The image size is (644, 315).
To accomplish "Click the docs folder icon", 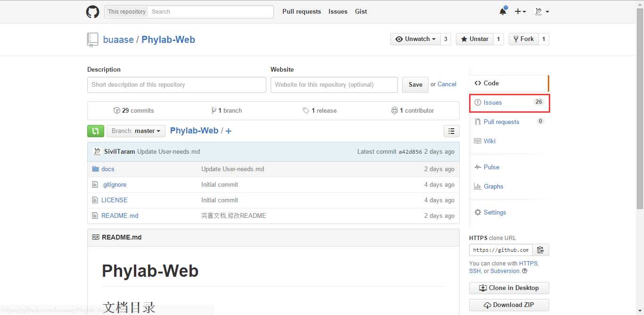I will pos(95,169).
